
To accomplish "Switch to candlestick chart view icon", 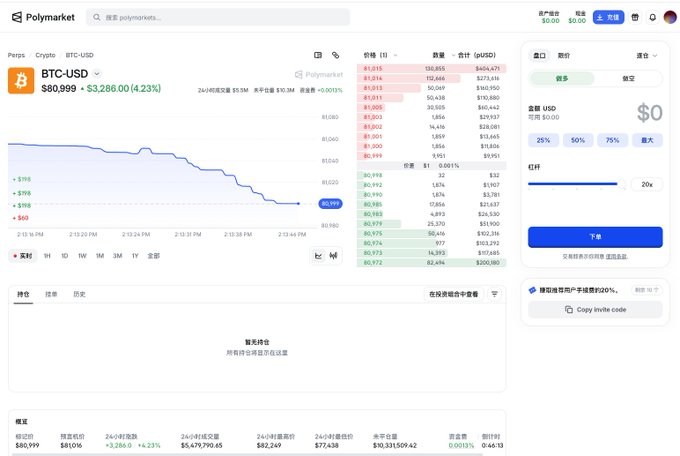I will [x=333, y=256].
